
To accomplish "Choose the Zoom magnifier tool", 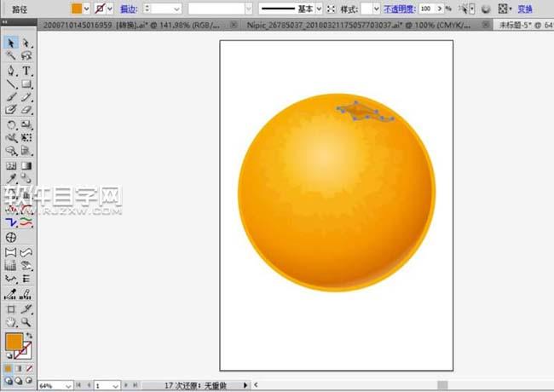I will pyautogui.click(x=26, y=322).
